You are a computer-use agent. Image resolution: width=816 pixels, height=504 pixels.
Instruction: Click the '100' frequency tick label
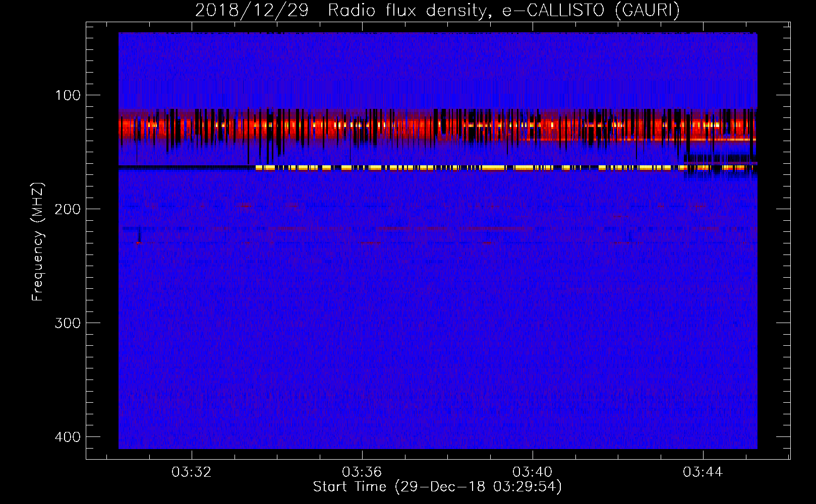tap(68, 95)
